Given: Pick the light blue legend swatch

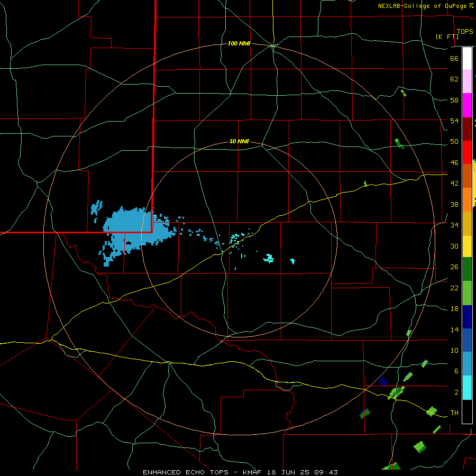Looking at the screenshot, I should point(467,364).
